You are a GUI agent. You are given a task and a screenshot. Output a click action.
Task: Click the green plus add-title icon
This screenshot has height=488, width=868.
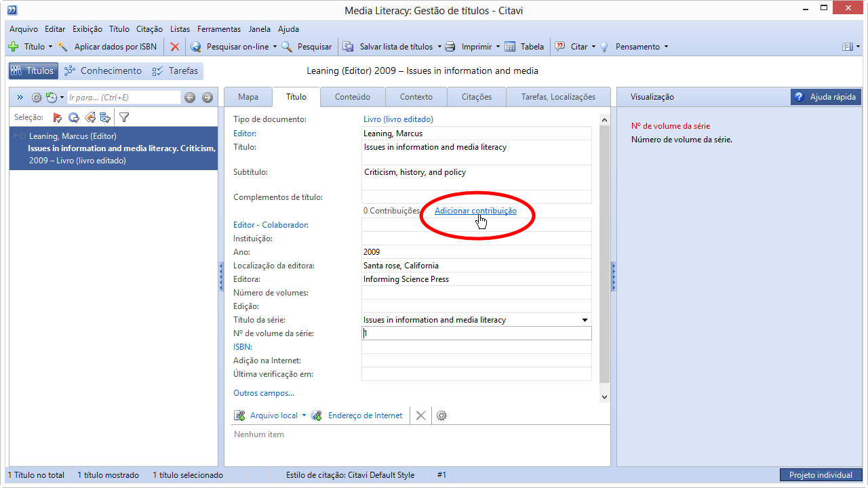click(13, 47)
